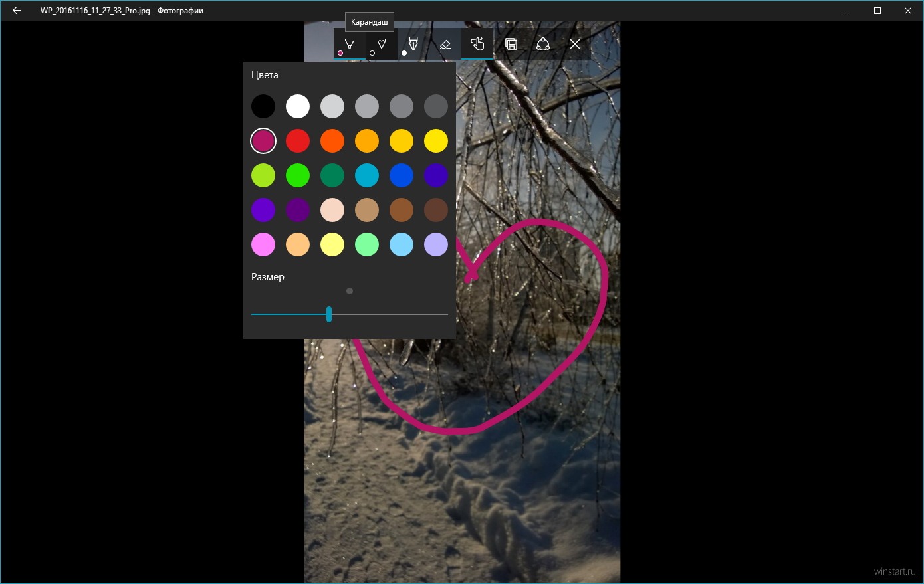
Task: Choose the selected magenta color swatch
Action: (263, 141)
